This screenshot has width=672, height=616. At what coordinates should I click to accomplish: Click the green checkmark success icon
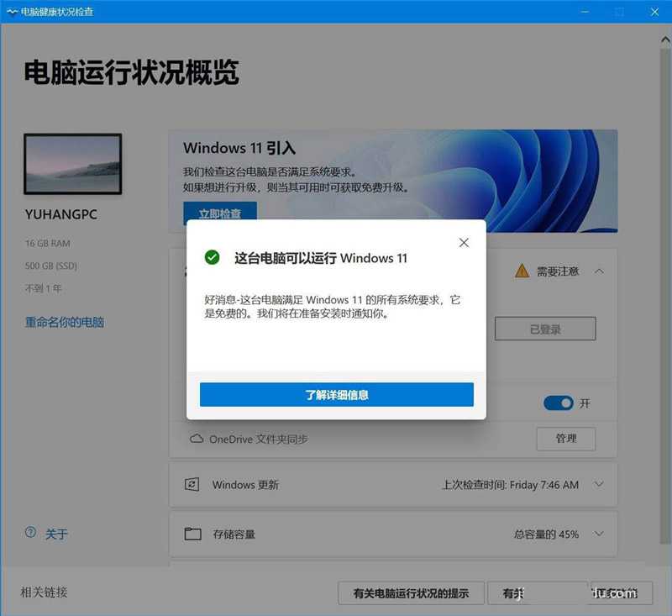point(213,258)
